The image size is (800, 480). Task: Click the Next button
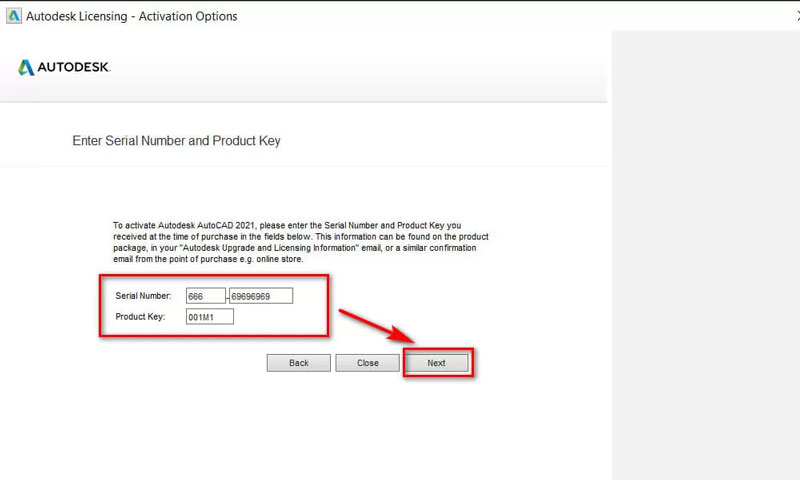coord(436,363)
